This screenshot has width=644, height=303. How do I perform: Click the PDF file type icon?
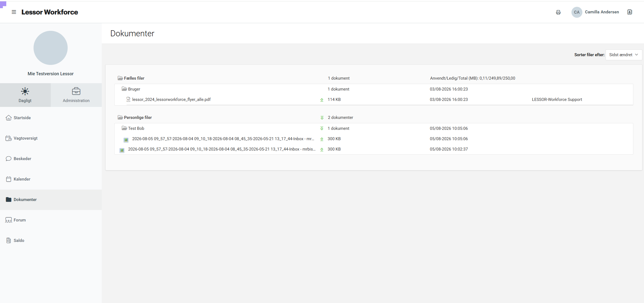point(128,100)
